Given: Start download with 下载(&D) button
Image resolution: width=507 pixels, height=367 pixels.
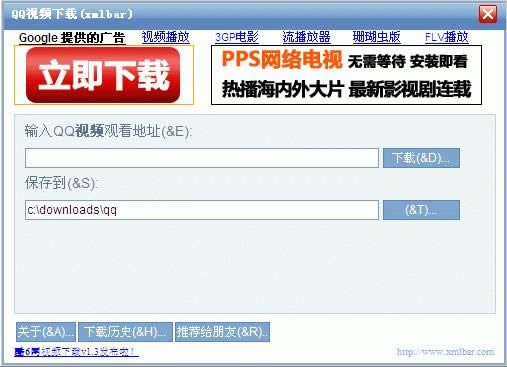Looking at the screenshot, I should tap(421, 158).
